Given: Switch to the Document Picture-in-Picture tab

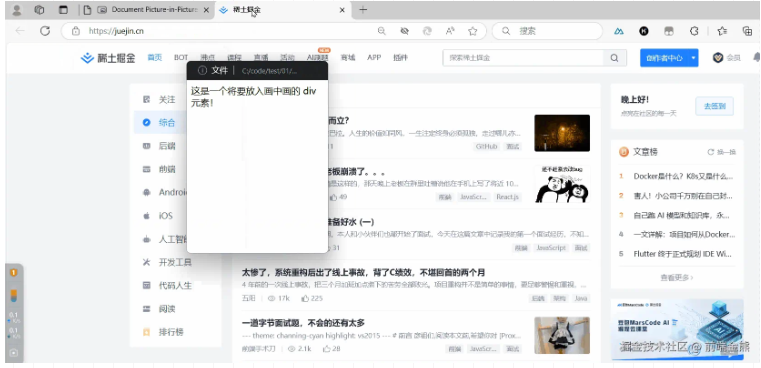Looking at the screenshot, I should click(148, 10).
